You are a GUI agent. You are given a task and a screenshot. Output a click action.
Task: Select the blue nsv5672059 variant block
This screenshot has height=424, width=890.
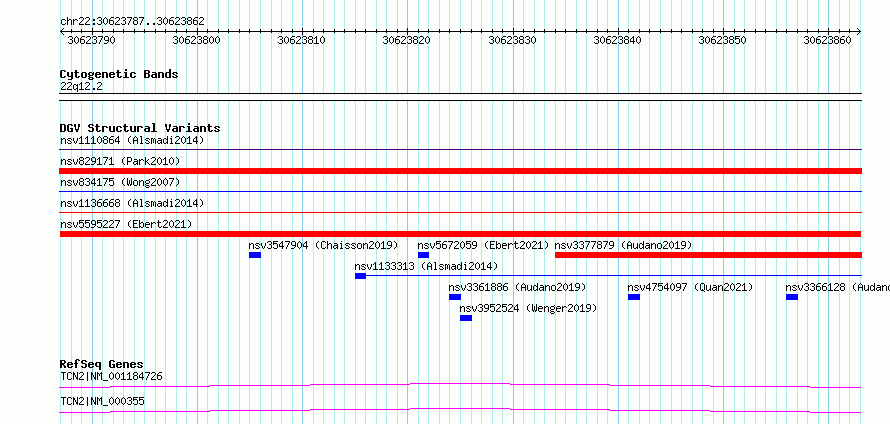click(x=423, y=255)
